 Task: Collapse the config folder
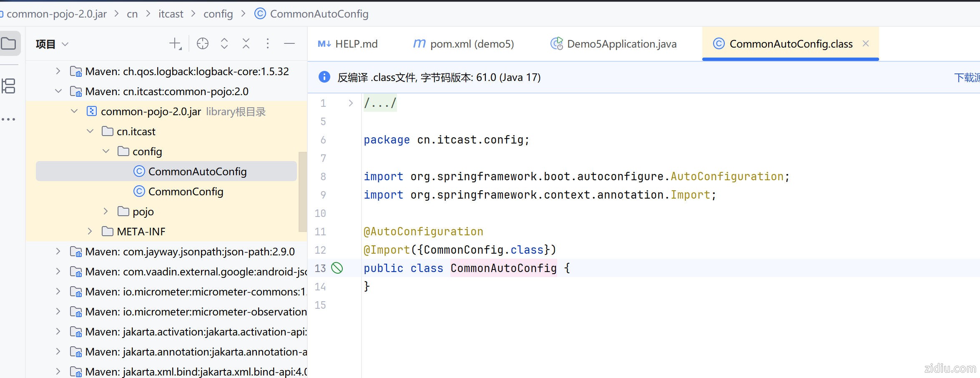[x=106, y=151]
